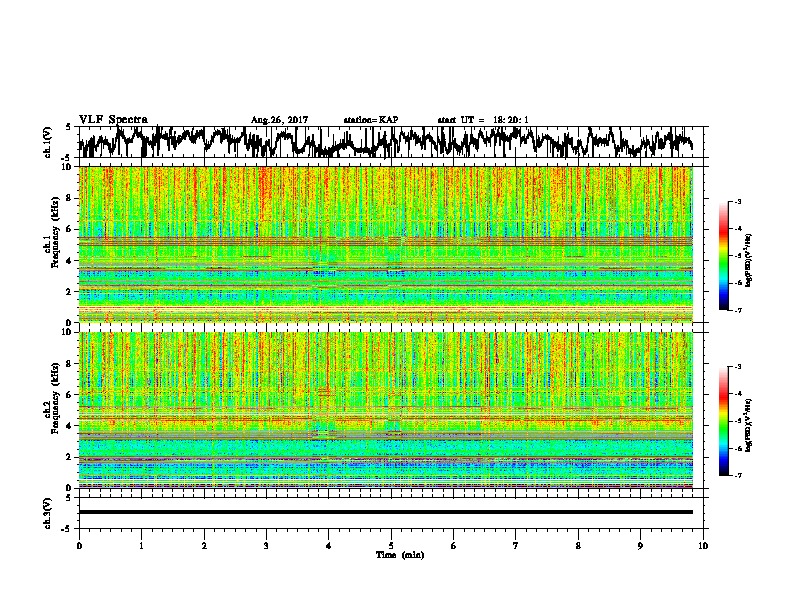Image resolution: width=792 pixels, height=612 pixels.
Task: Click time axis tick label "5"
Action: click(x=391, y=546)
